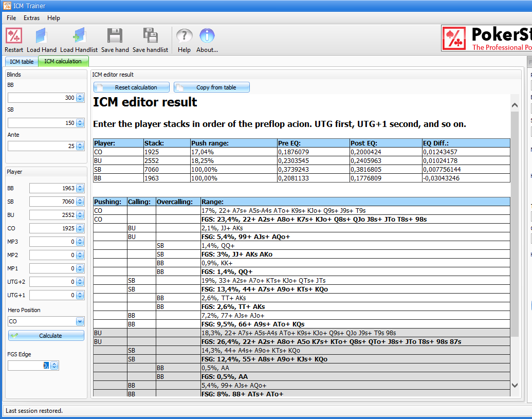Adjust the Player BB stack spinner

80,188
